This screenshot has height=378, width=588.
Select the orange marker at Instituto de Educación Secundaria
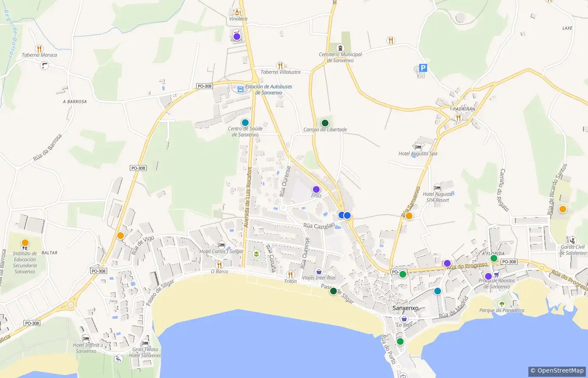tap(25, 243)
